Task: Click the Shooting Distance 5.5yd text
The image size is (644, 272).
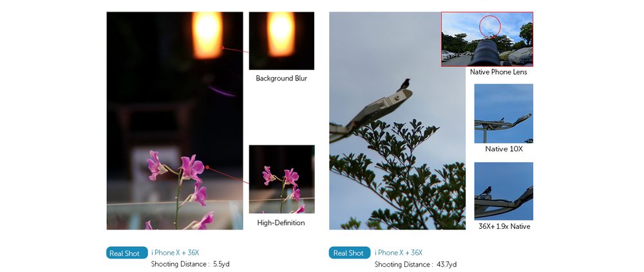Action: click(x=190, y=264)
